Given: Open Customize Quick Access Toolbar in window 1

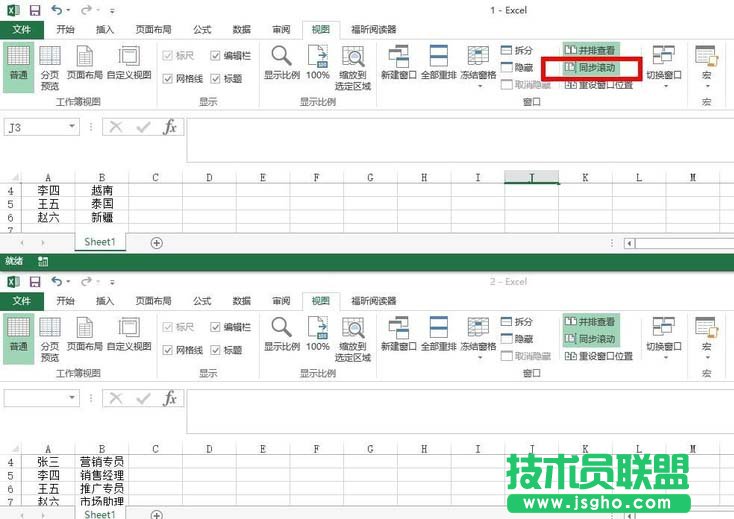Looking at the screenshot, I should click(x=112, y=10).
